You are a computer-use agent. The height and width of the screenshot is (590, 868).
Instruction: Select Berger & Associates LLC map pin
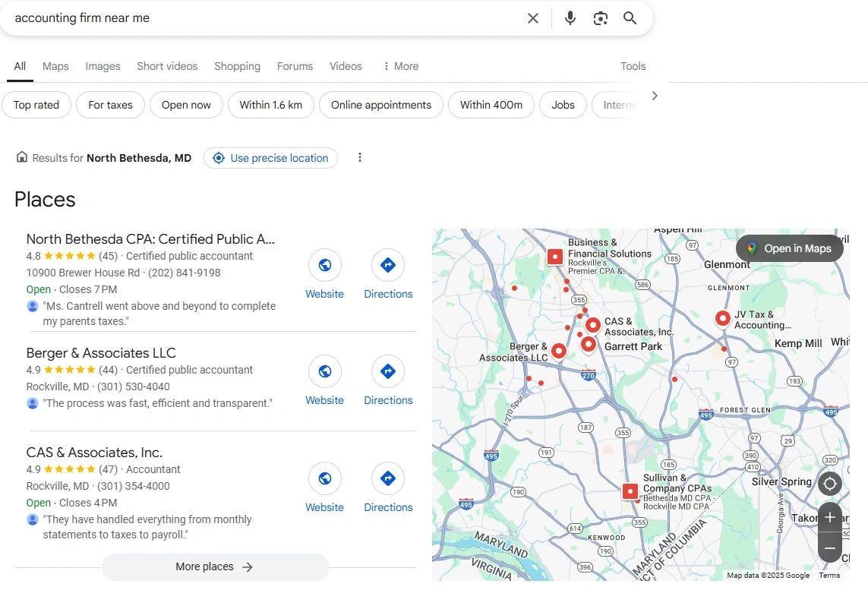(x=559, y=352)
